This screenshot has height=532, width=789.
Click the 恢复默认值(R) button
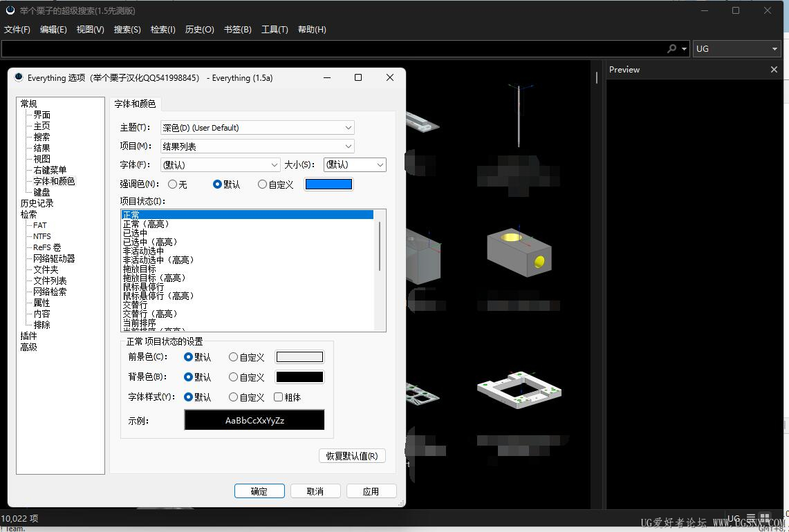point(352,455)
